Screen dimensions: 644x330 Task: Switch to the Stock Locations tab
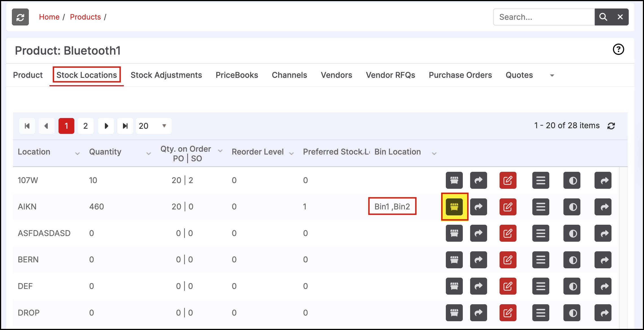87,75
